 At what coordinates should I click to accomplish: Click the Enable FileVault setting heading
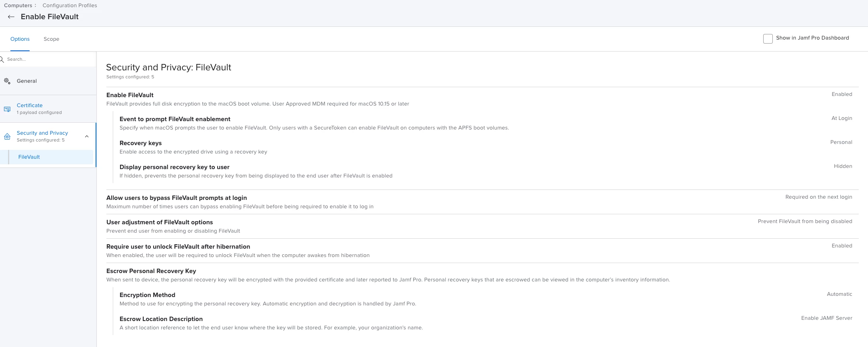click(130, 95)
